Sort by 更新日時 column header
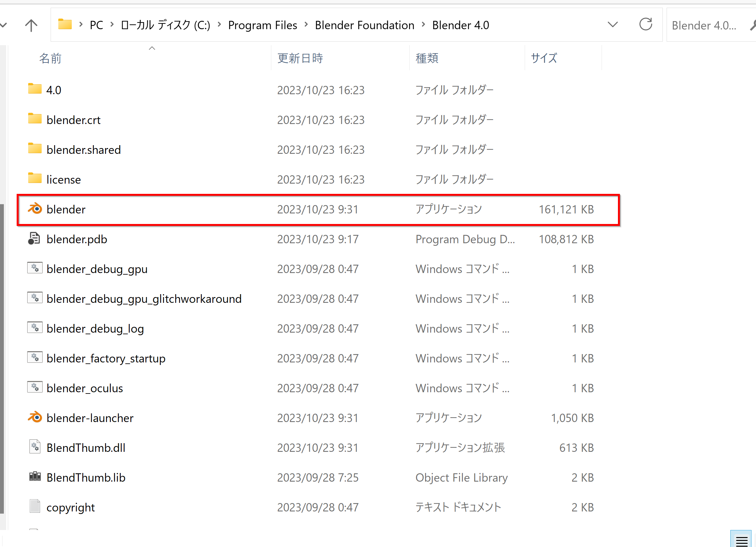This screenshot has height=547, width=756. pyautogui.click(x=300, y=58)
